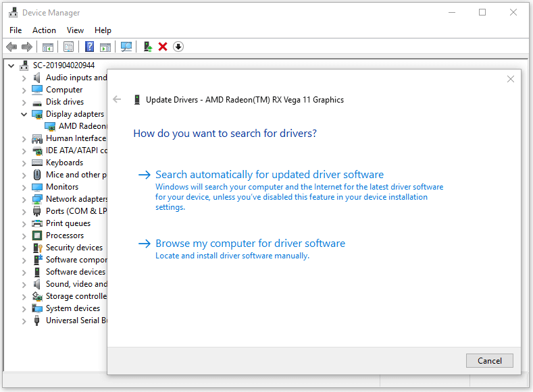Click the Computer monitor icon in tree
Viewport: 533px width, 392px height.
[x=36, y=90]
